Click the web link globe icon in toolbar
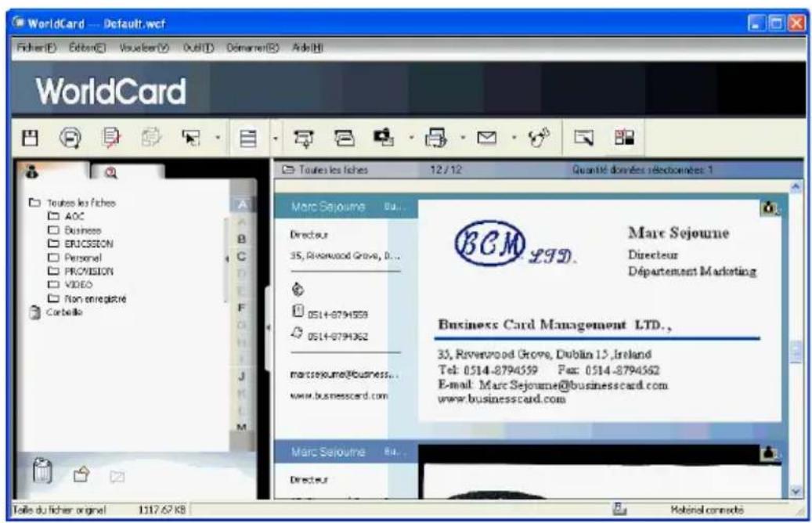The image size is (812, 523). [x=539, y=138]
